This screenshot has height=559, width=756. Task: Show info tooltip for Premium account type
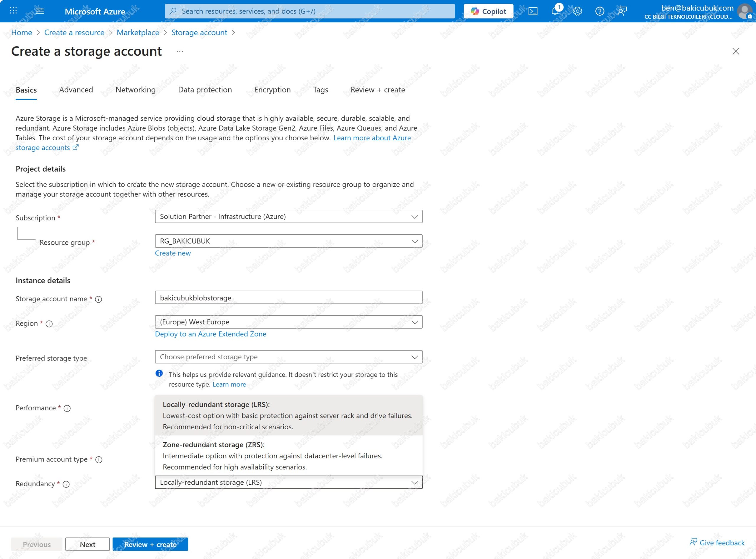[99, 459]
